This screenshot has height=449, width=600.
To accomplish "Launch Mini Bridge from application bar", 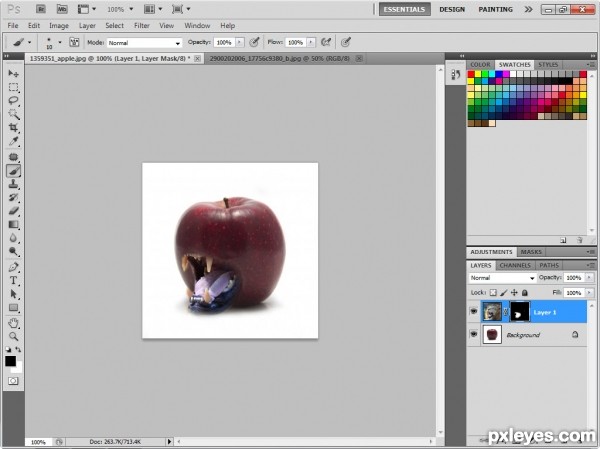I will coord(62,9).
